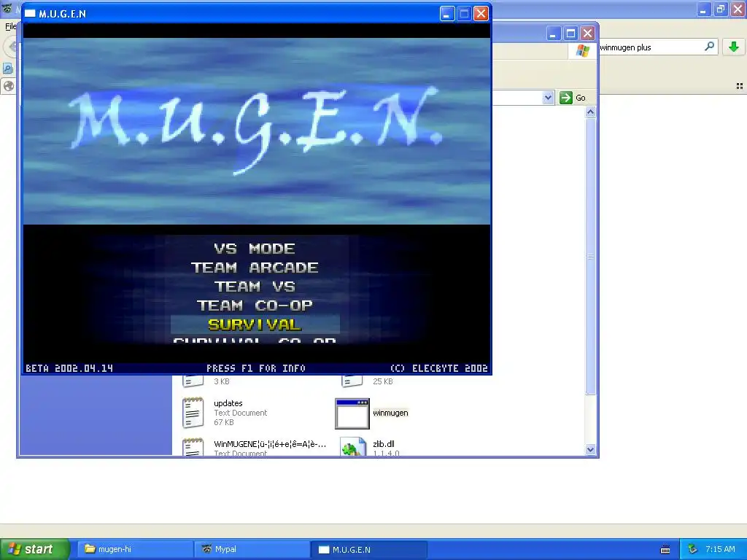Focus the Mypal search field with winmugen plus

(x=650, y=47)
